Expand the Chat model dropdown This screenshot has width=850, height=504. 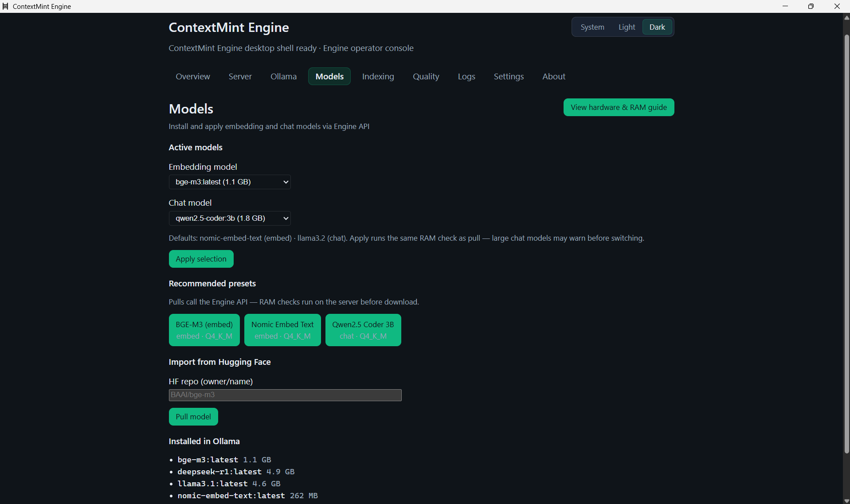(230, 218)
